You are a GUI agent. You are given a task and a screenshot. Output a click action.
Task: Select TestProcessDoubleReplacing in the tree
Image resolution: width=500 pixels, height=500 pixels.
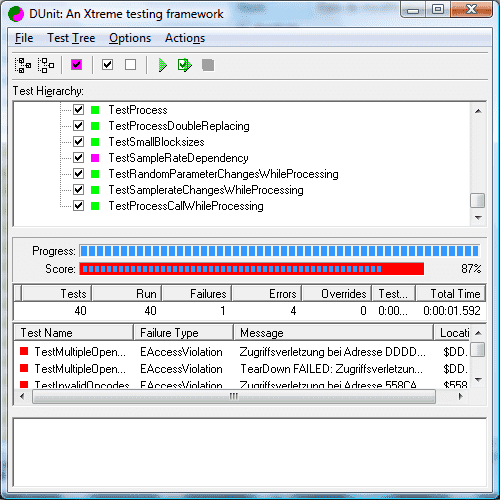coord(179,126)
